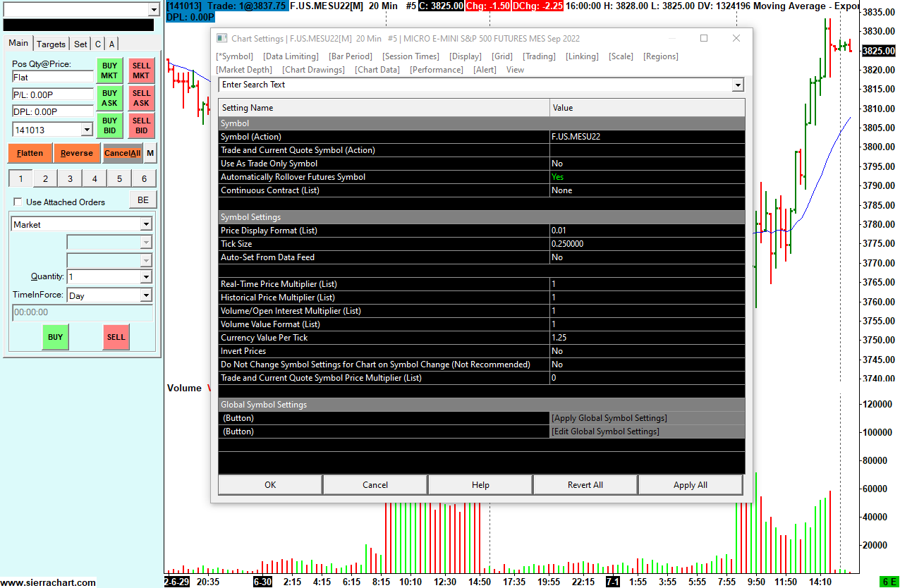Switch to the Targets tab
The width and height of the screenshot is (900, 588).
[x=51, y=44]
